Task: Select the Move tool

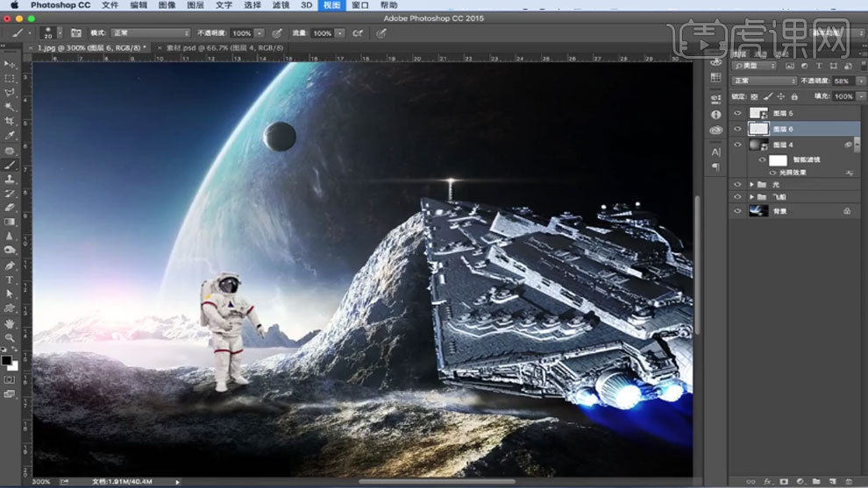Action: pos(10,64)
